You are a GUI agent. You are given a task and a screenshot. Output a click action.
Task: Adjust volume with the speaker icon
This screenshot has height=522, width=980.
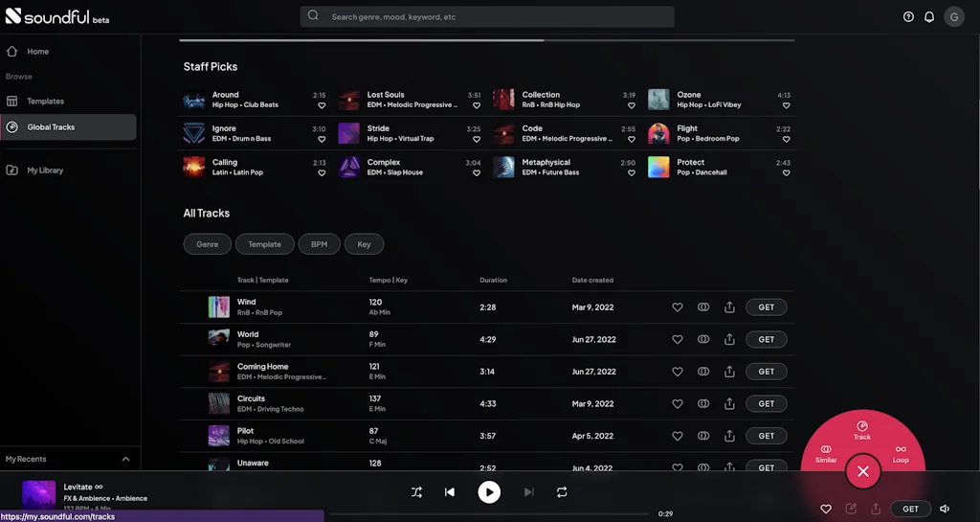pos(945,509)
